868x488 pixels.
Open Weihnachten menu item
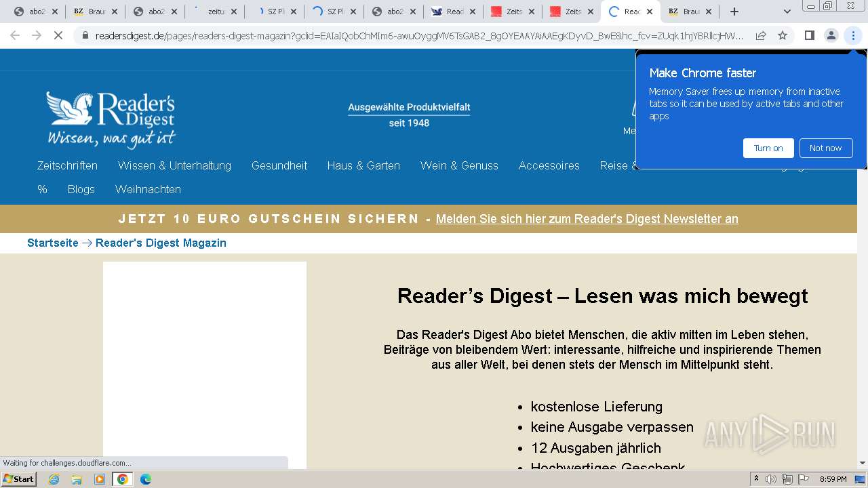tap(148, 189)
